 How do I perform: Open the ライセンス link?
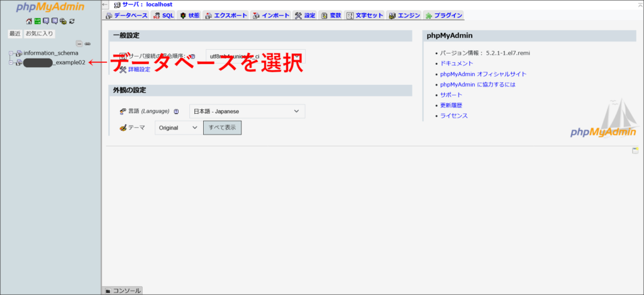tap(454, 116)
